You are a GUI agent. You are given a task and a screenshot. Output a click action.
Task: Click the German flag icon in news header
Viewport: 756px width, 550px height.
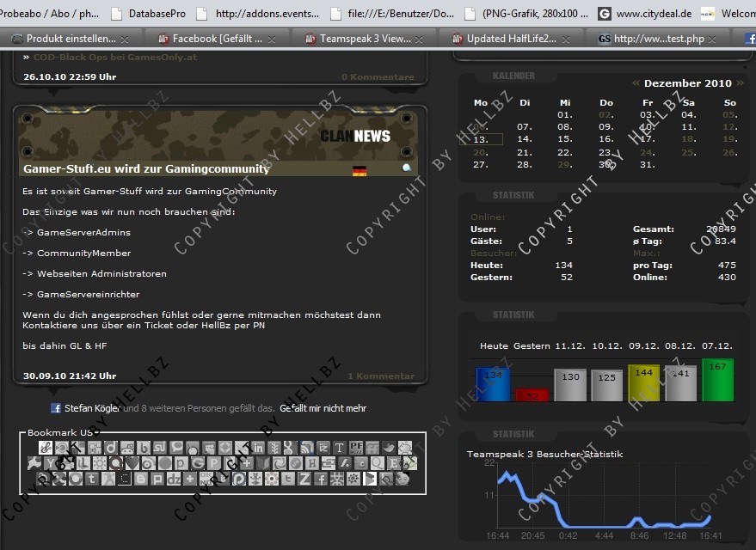[x=360, y=170]
